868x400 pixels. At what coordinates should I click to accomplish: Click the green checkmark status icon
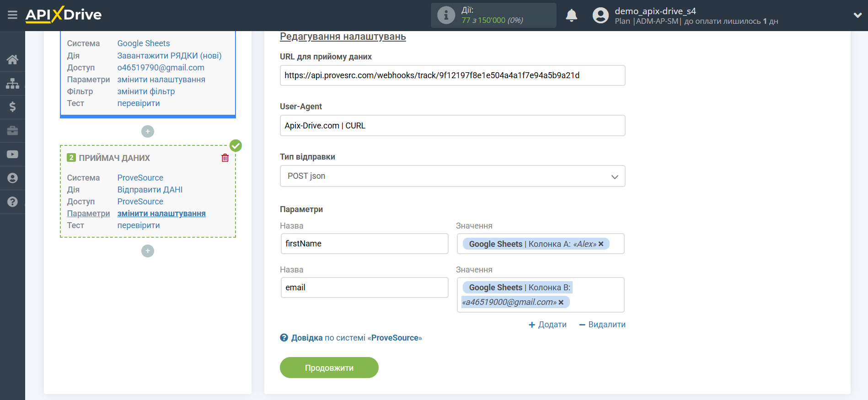(x=236, y=146)
